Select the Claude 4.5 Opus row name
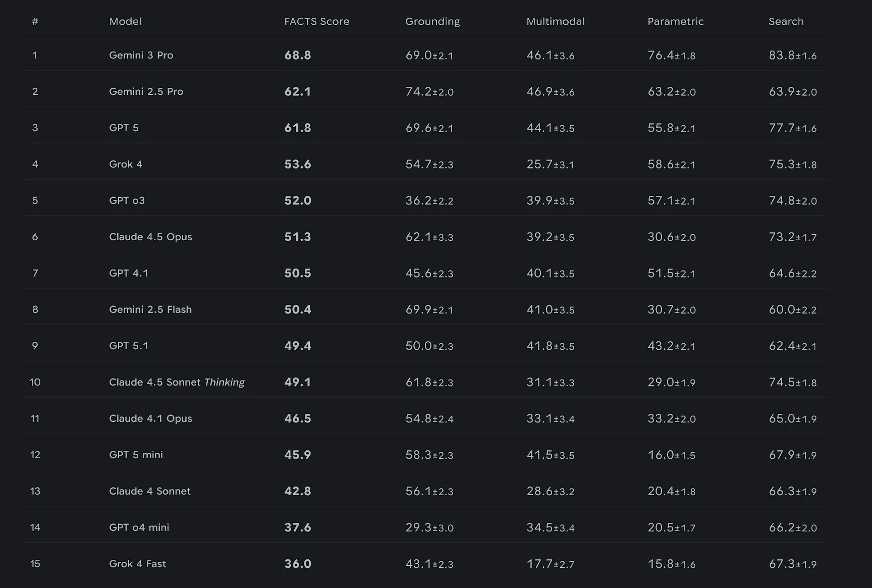 coord(150,237)
